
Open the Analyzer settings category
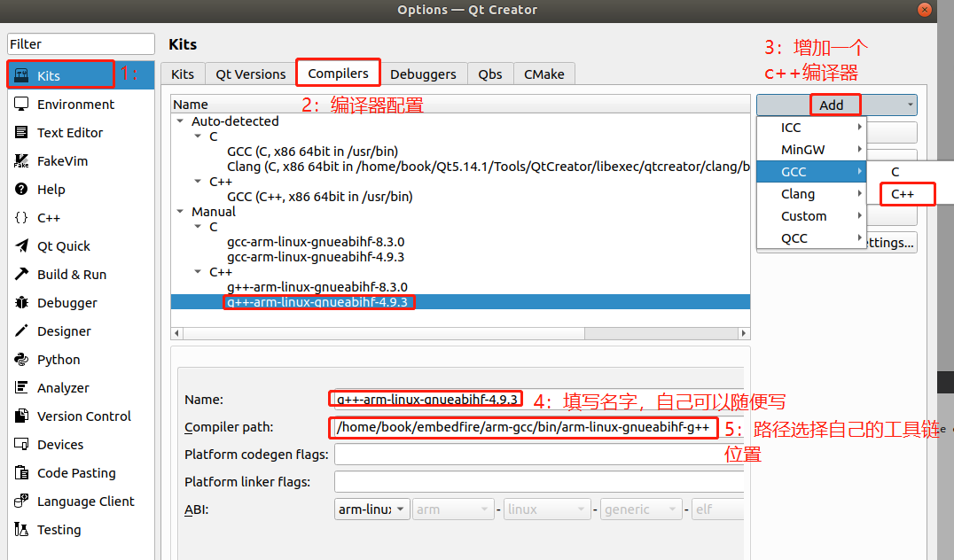click(81, 388)
